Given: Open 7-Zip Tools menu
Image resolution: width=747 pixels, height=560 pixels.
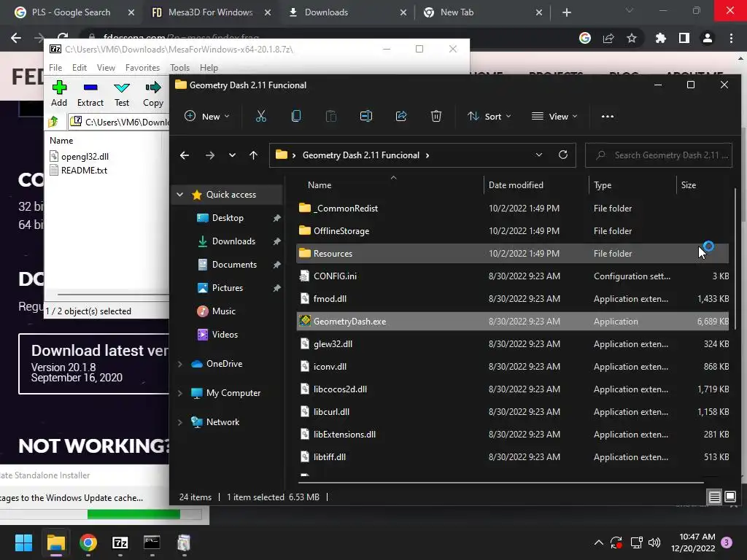Looking at the screenshot, I should 179,68.
